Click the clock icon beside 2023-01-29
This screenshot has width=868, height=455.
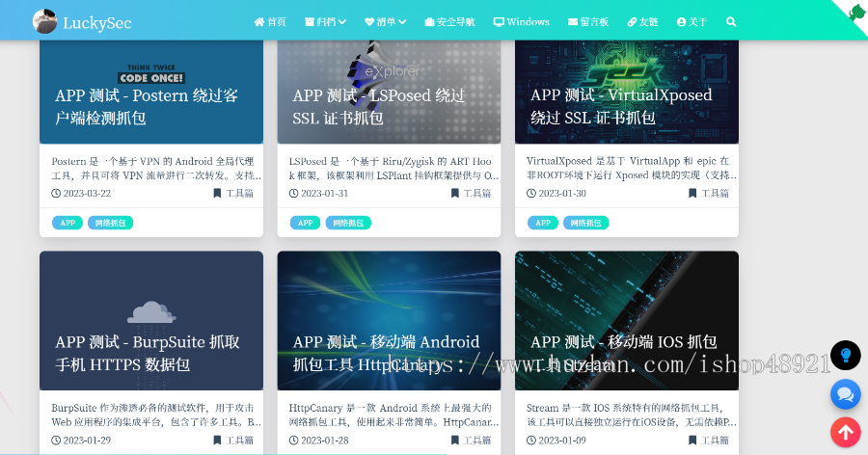click(56, 440)
